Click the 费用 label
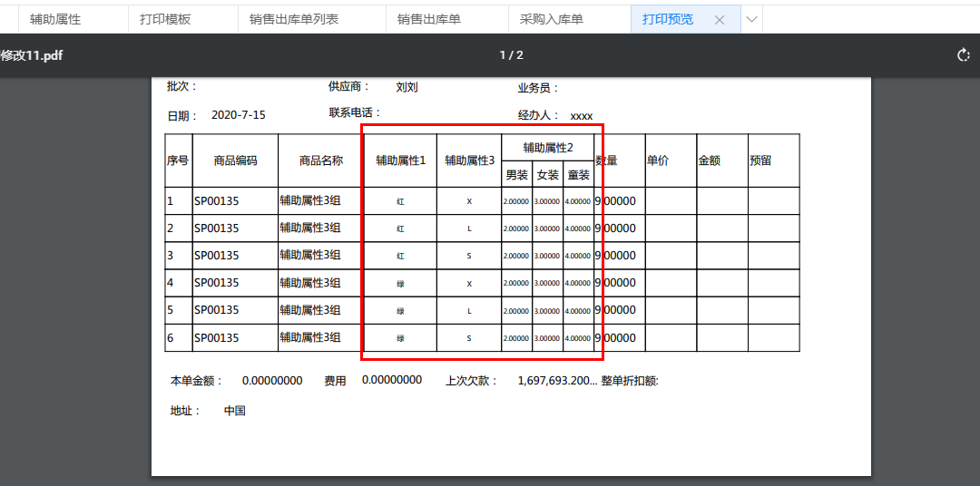The image size is (980, 486). (x=335, y=381)
